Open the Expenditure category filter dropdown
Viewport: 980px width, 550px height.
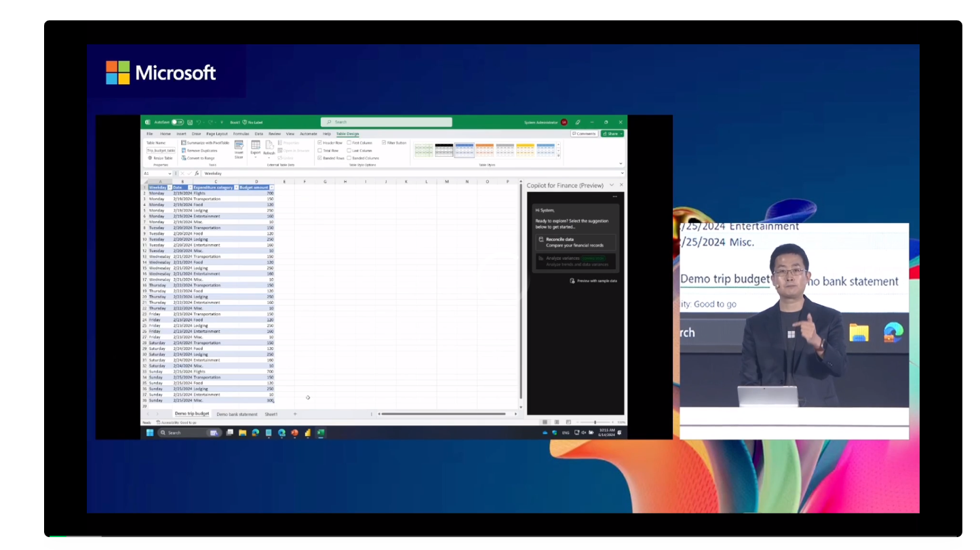(236, 187)
